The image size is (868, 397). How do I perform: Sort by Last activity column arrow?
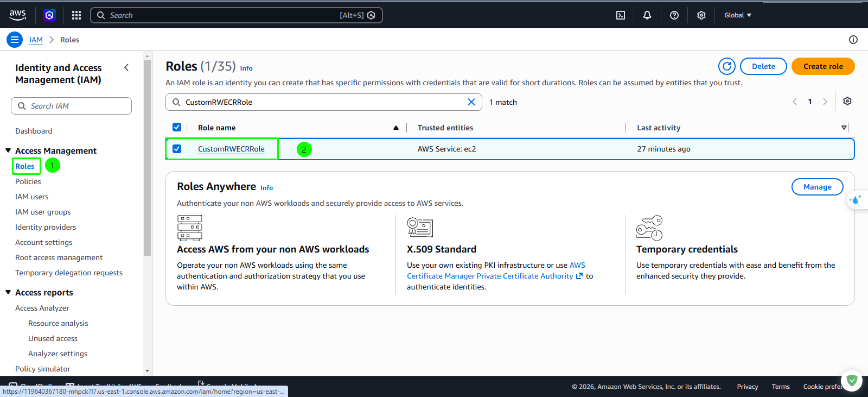(x=844, y=128)
